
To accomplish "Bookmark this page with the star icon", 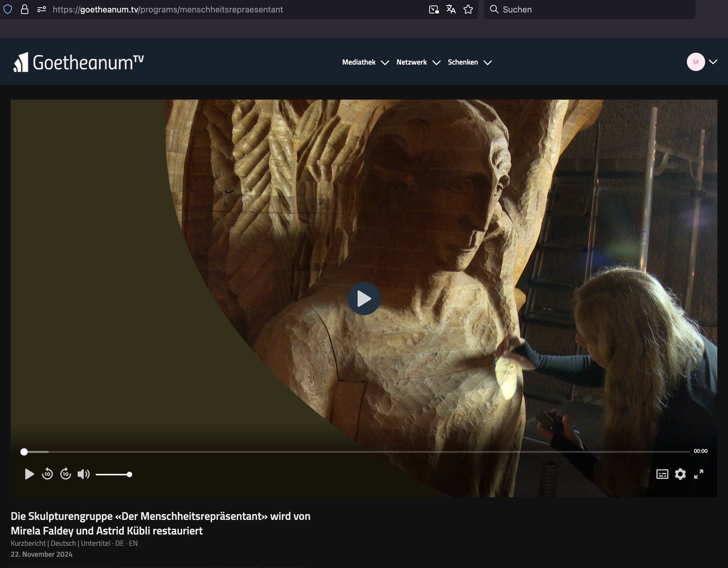I will click(x=468, y=9).
